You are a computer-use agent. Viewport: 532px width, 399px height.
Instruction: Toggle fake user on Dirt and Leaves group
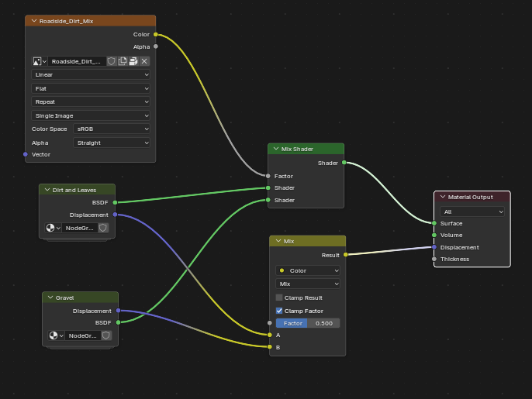point(103,229)
